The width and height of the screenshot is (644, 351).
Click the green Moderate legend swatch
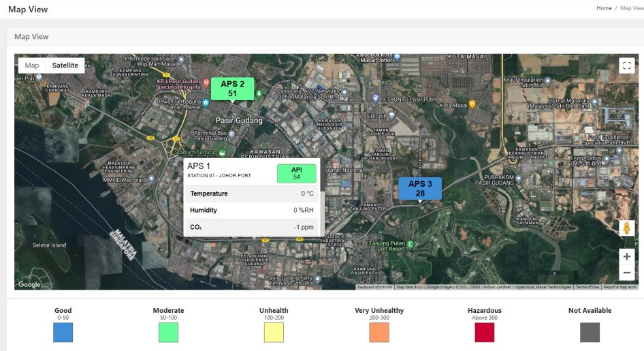(168, 333)
